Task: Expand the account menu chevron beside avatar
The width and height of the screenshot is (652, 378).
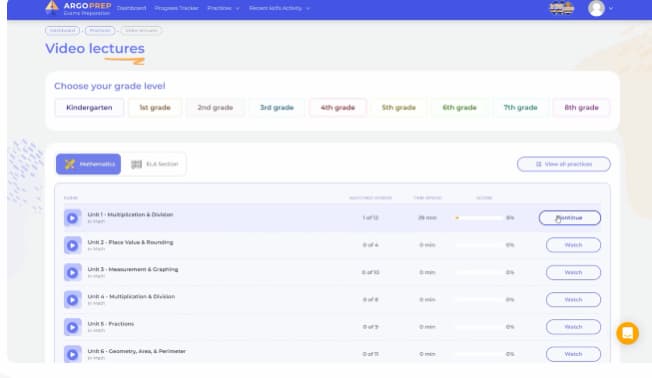Action: [610, 8]
